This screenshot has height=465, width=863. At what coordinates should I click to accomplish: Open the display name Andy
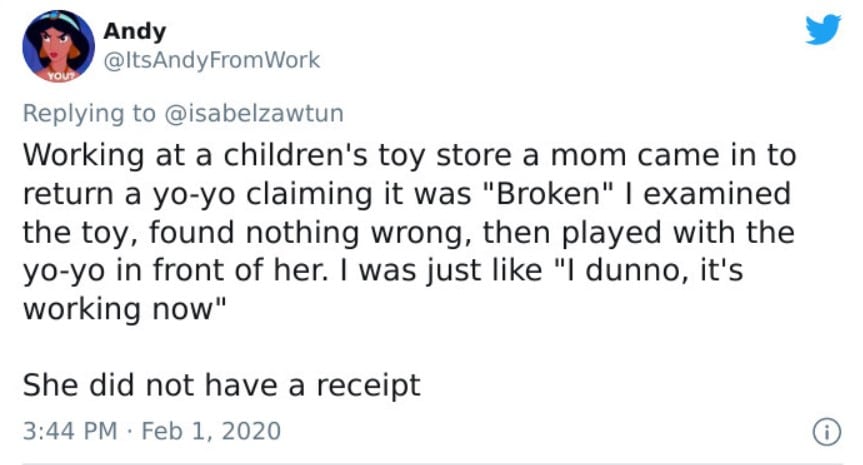coord(134,31)
